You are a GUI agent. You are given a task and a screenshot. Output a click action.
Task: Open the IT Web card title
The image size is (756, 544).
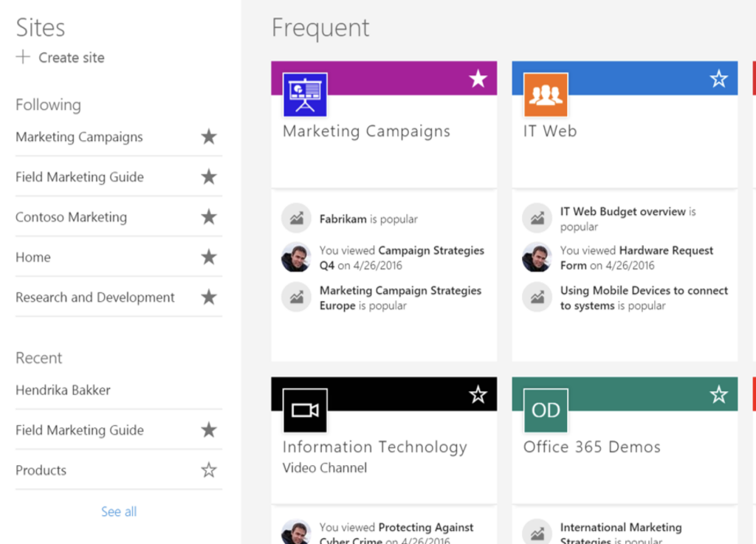coord(550,131)
